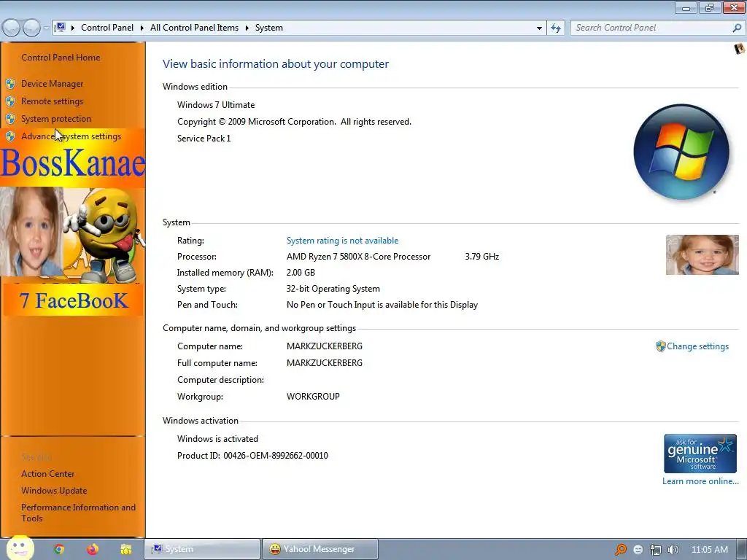
Task: Click the search magnifier icon
Action: pyautogui.click(x=737, y=28)
